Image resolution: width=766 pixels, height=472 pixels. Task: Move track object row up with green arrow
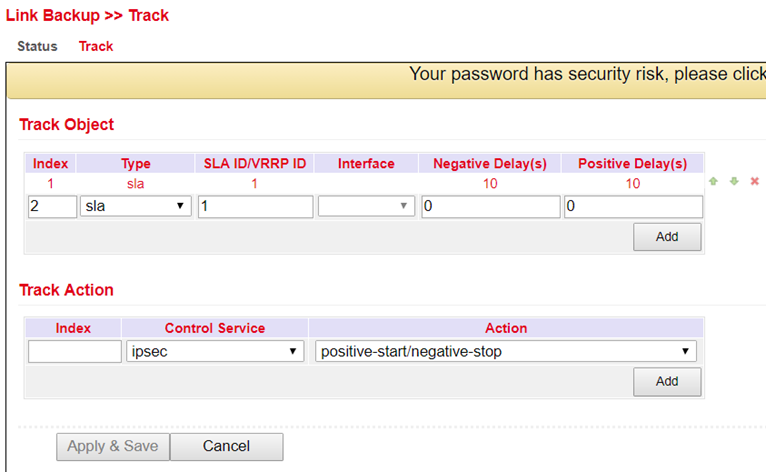coord(713,181)
